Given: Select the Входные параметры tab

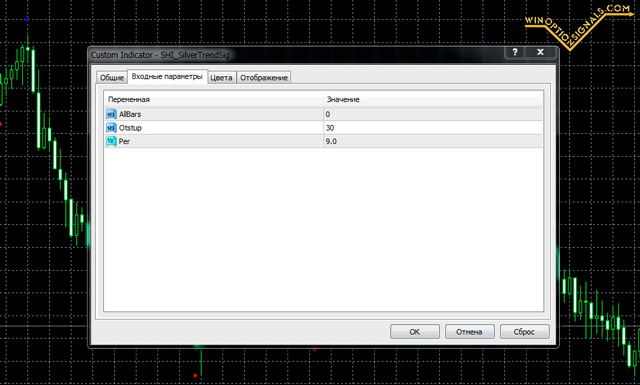Looking at the screenshot, I should 167,76.
